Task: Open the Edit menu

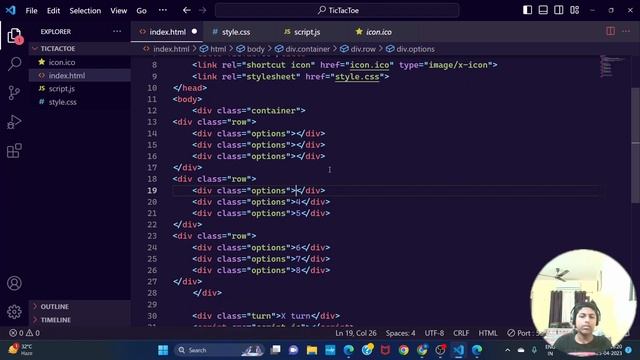Action: click(x=53, y=11)
